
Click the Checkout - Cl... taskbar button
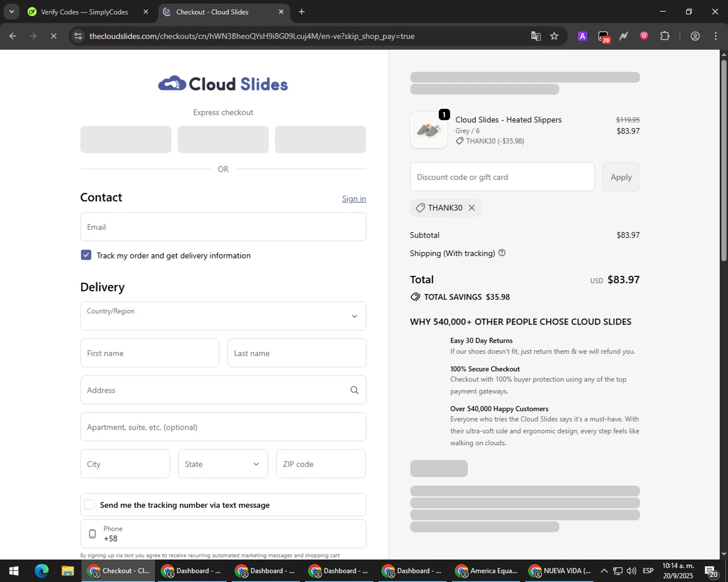[x=119, y=571]
